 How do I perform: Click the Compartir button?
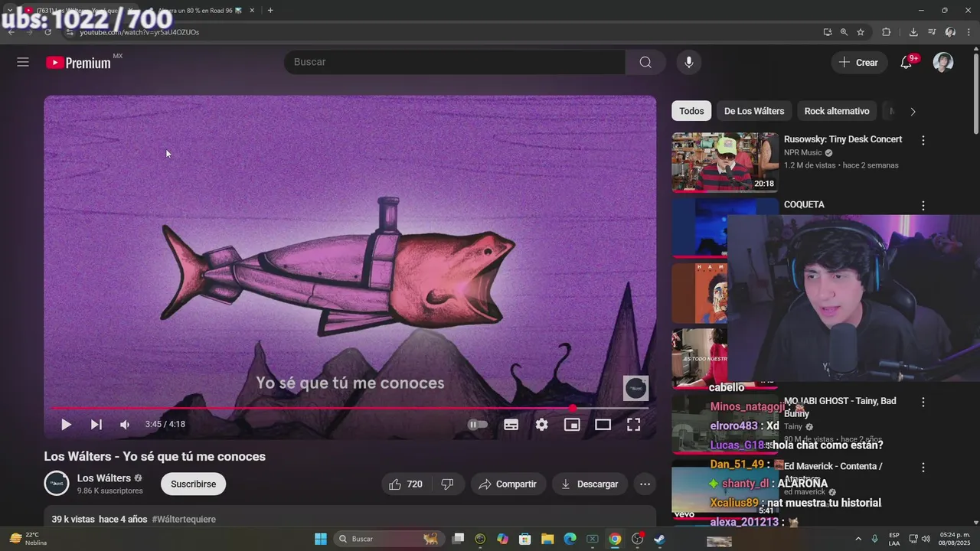tap(508, 484)
